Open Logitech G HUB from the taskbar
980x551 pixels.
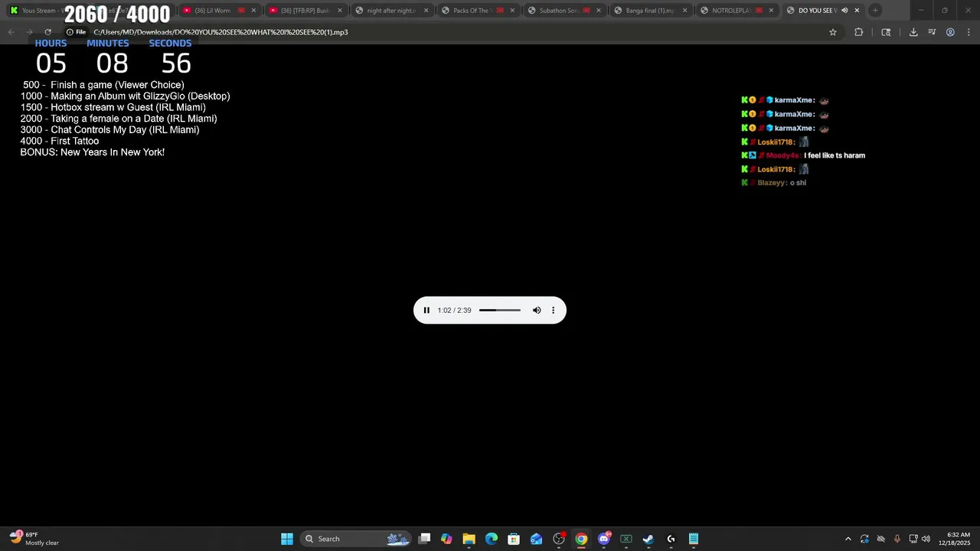tap(671, 539)
